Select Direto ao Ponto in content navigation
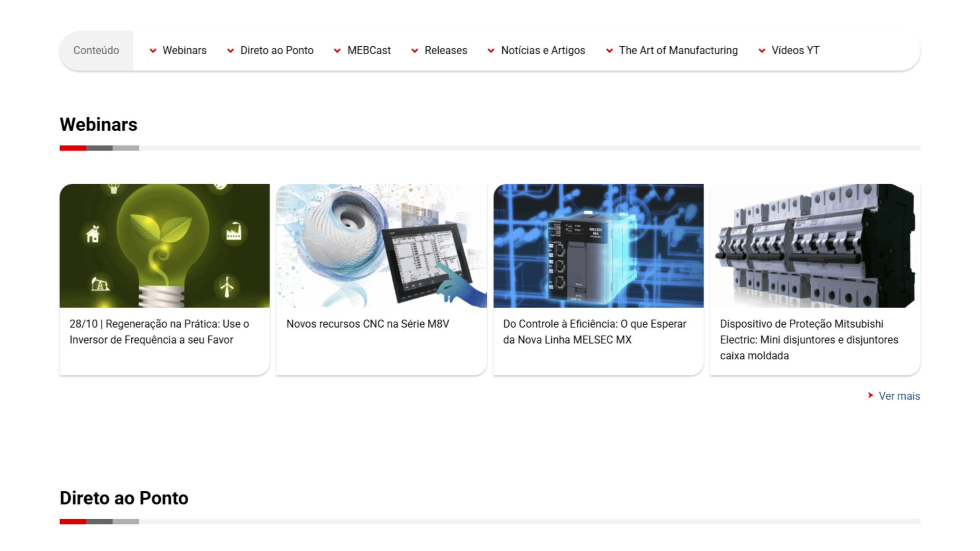This screenshot has height=551, width=980. click(277, 51)
